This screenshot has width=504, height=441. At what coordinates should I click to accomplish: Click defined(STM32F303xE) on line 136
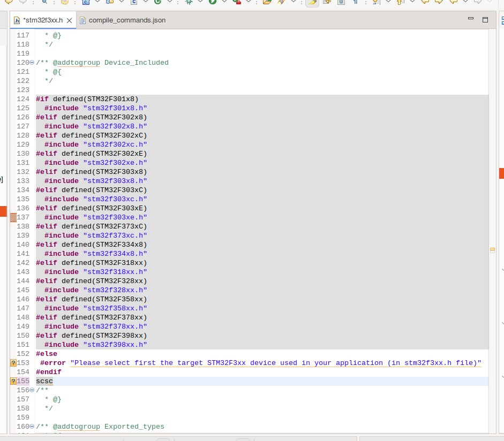pyautogui.click(x=104, y=208)
